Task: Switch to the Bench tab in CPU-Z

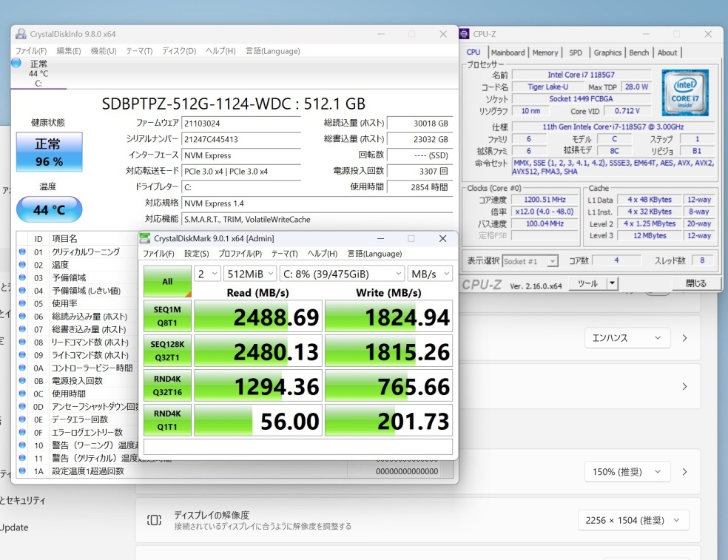Action: 639,53
